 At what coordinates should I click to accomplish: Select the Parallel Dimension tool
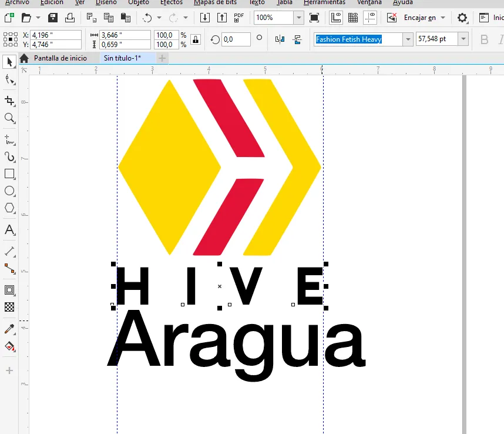(9, 251)
